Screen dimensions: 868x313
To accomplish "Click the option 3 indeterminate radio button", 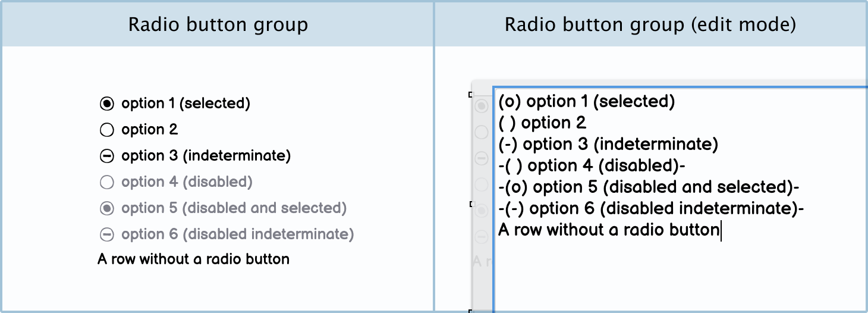I will [x=106, y=156].
